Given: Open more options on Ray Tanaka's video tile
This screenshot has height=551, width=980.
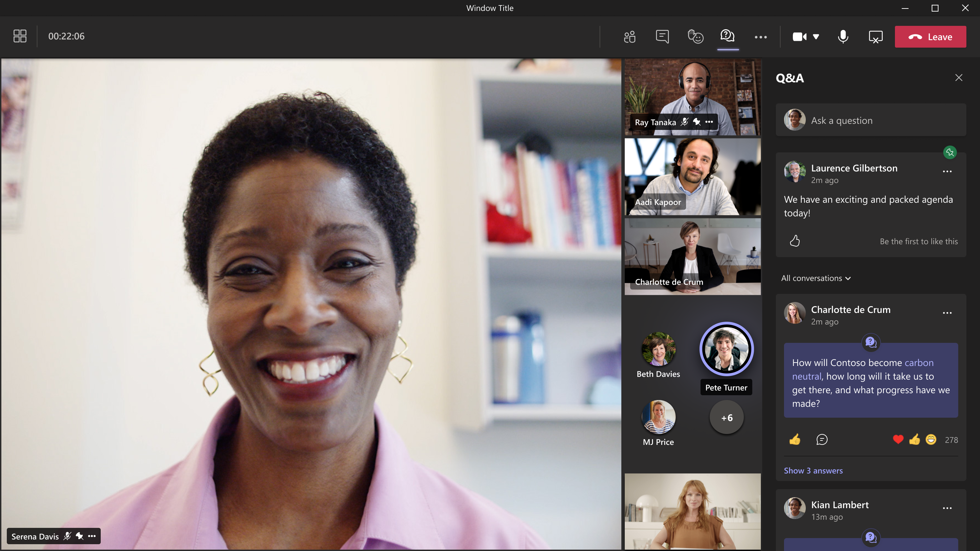Looking at the screenshot, I should tap(709, 122).
